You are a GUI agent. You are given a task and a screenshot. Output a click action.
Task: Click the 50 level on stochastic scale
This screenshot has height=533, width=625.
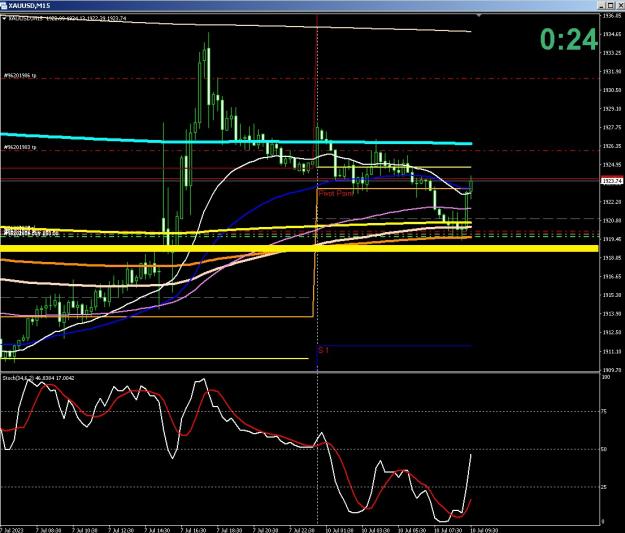(604, 449)
